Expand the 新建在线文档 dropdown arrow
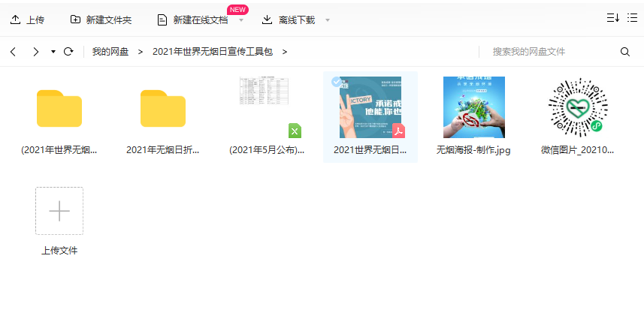 [241, 20]
